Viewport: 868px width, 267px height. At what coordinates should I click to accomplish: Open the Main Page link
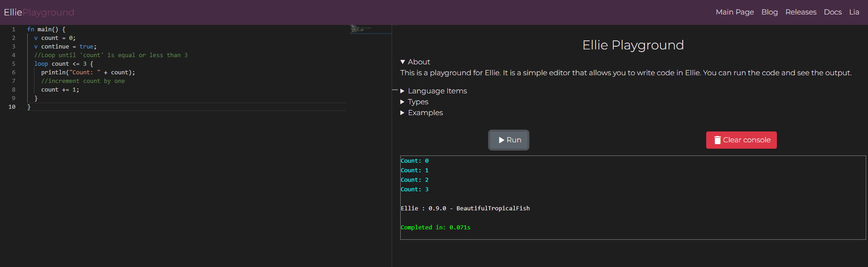(x=735, y=12)
